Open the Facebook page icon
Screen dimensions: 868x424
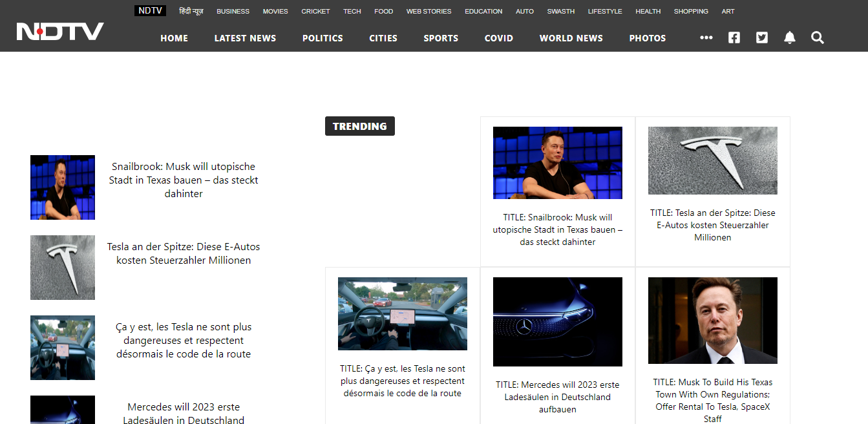[x=734, y=37]
